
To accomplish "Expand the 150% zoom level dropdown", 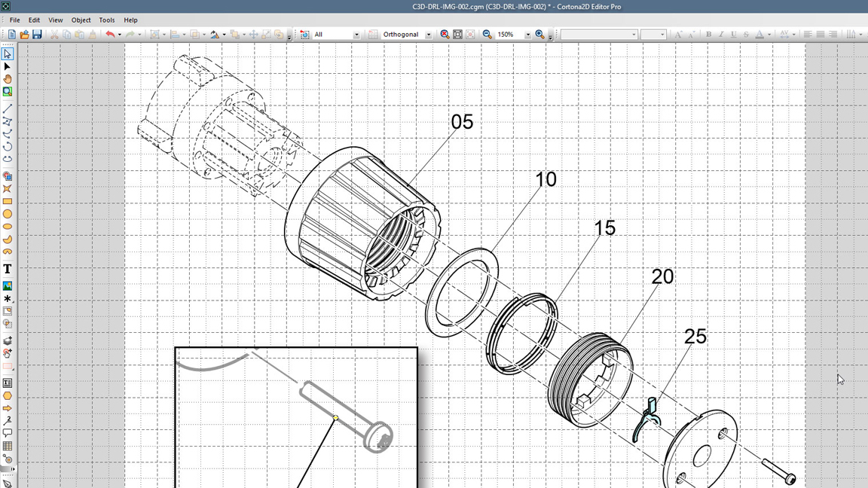I will click(527, 35).
